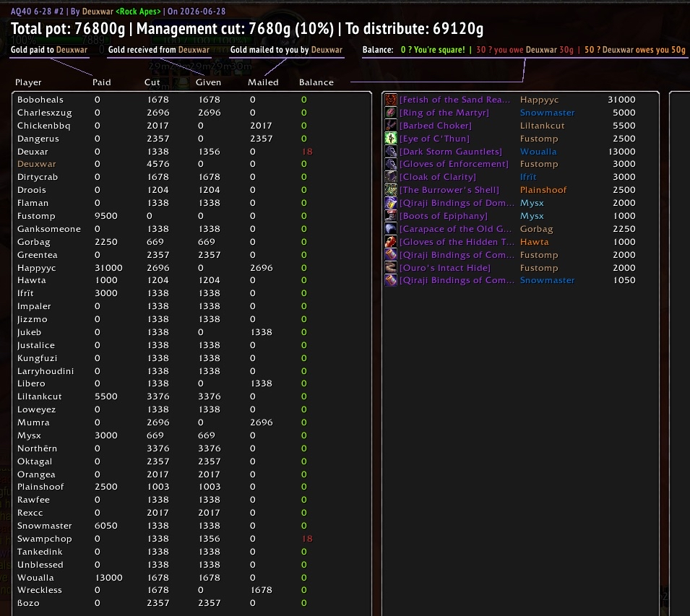This screenshot has height=616, width=690.
Task: Click the 'Gold mailed to you by Deuxwar' label
Action: pos(286,50)
